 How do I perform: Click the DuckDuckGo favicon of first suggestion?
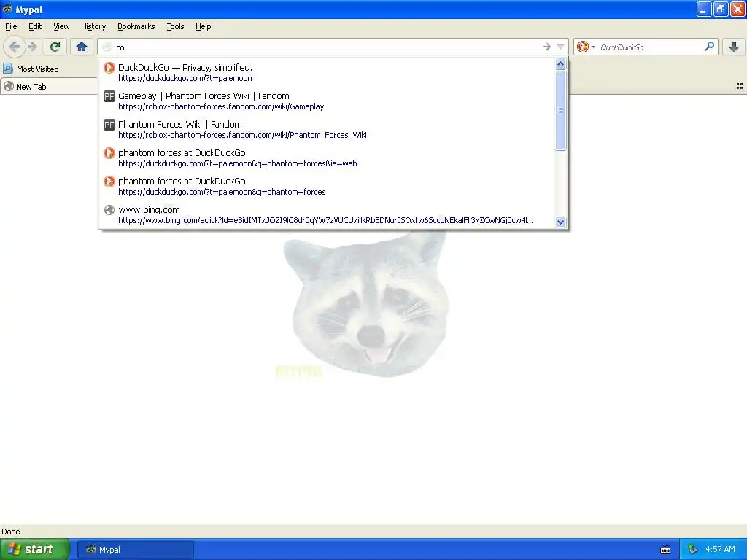click(109, 68)
